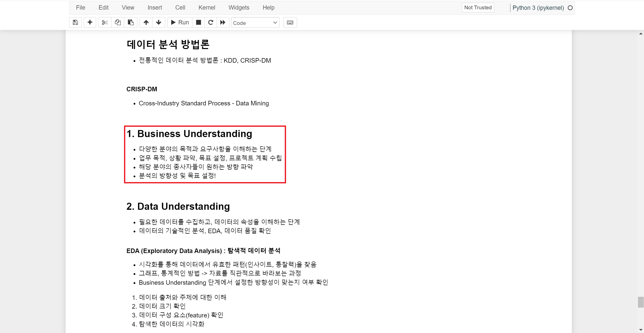Open the cell type Code dropdown

255,23
